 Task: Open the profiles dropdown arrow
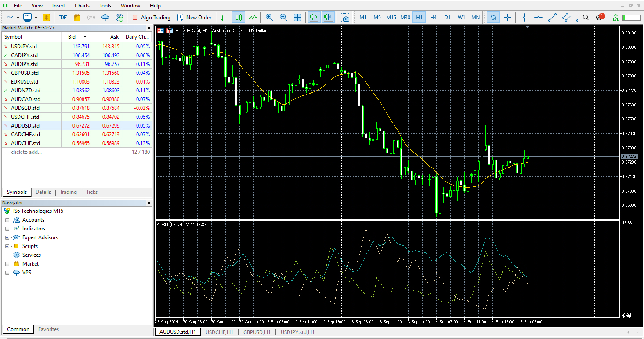coord(36,18)
